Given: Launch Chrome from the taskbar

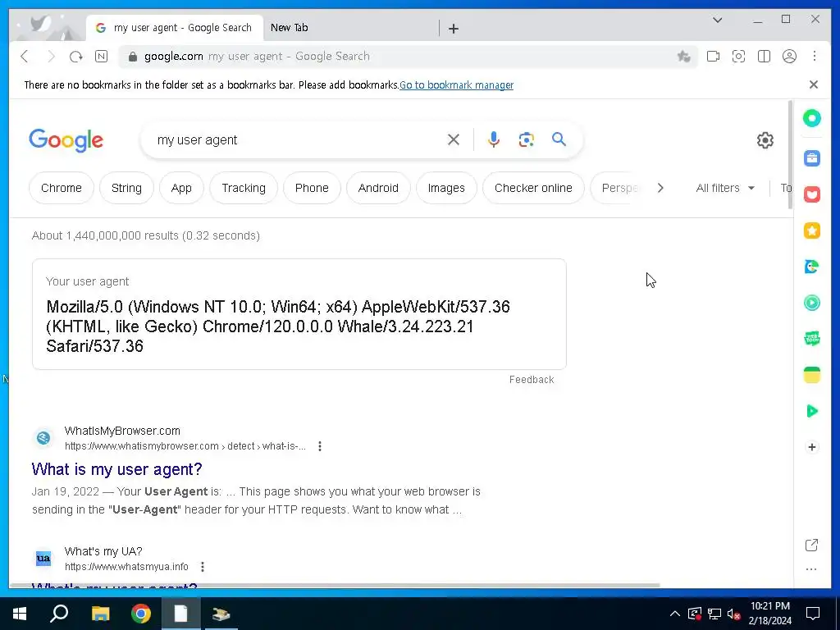Looking at the screenshot, I should tap(141, 614).
